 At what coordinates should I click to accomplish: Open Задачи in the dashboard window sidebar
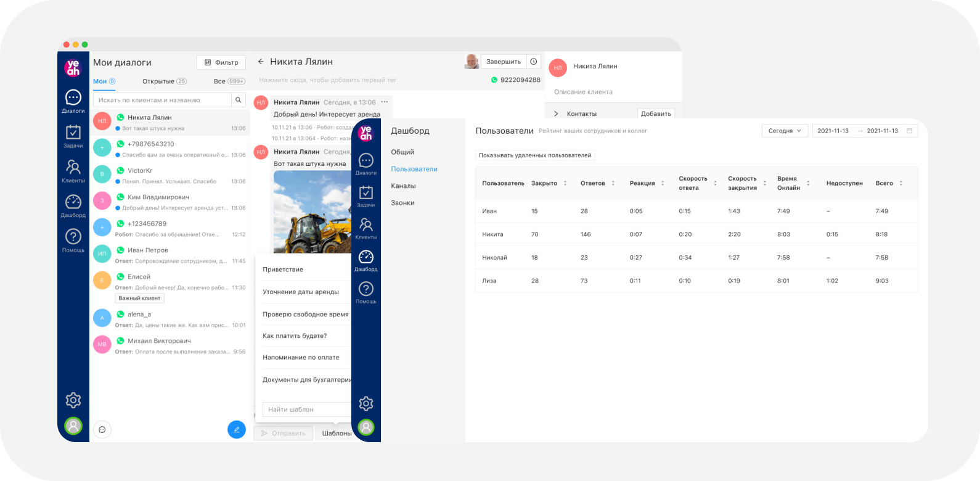pos(366,196)
